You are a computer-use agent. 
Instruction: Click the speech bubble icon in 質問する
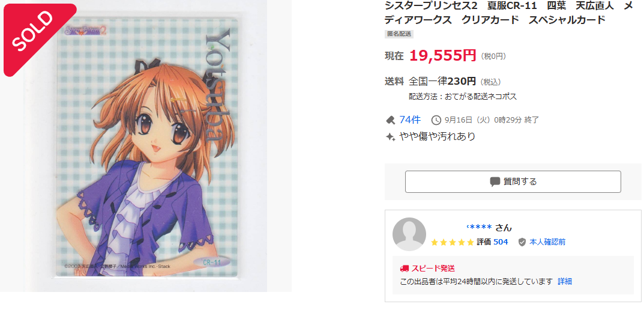pos(495,181)
